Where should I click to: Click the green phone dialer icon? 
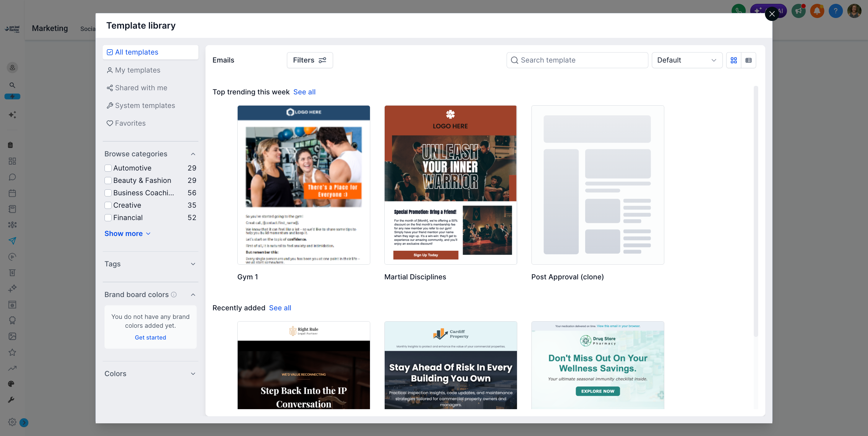(x=738, y=11)
